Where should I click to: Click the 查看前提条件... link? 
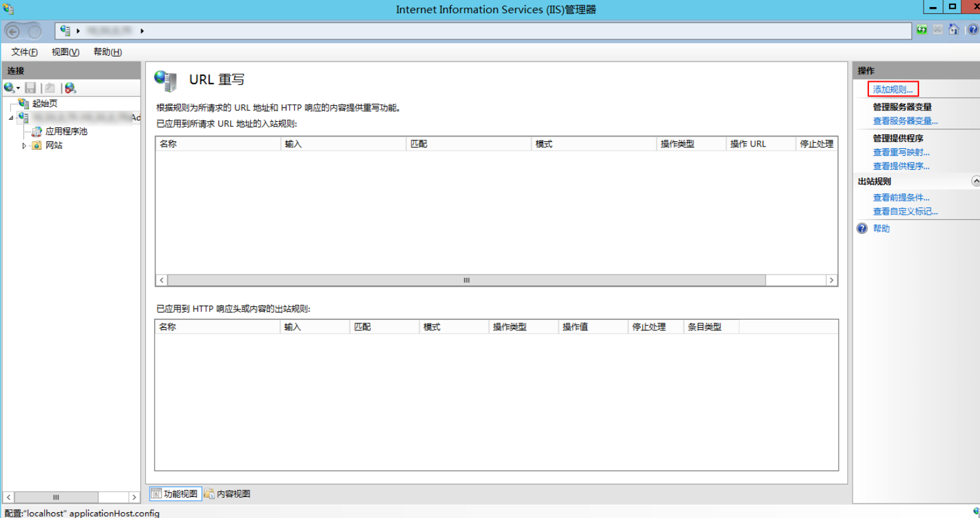[x=901, y=198]
